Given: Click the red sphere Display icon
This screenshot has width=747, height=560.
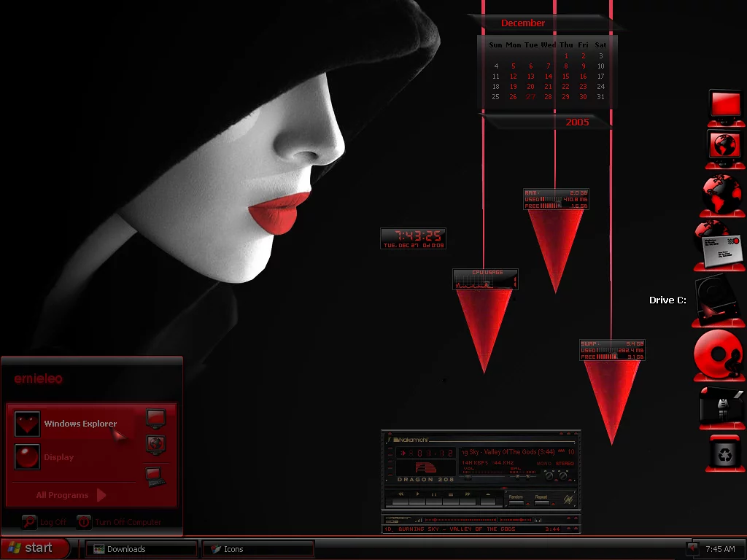Looking at the screenshot, I should click(x=28, y=457).
